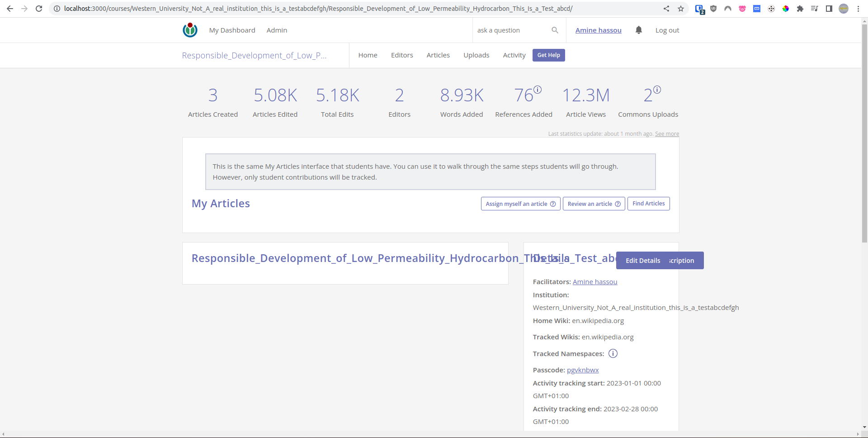
Task: Follow the pgvknbwx passcode link
Action: tap(582, 370)
